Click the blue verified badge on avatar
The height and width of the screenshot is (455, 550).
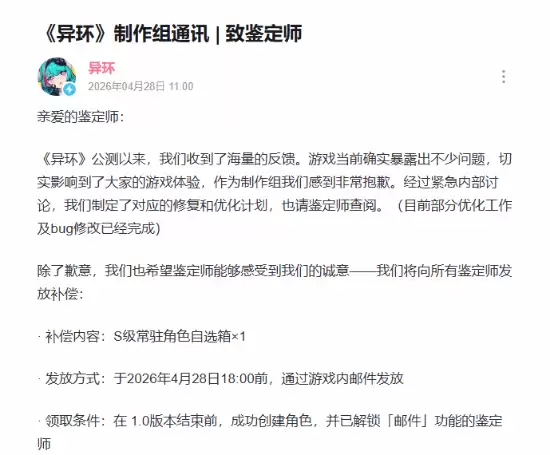coord(69,89)
